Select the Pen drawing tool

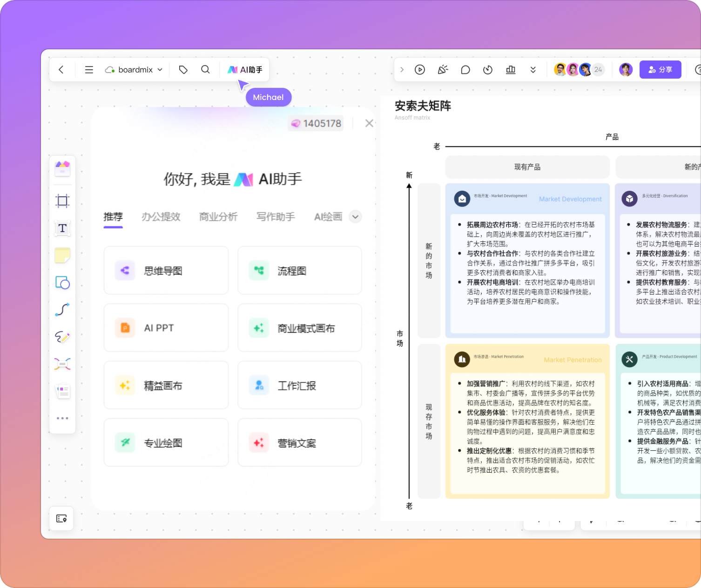pyautogui.click(x=62, y=337)
